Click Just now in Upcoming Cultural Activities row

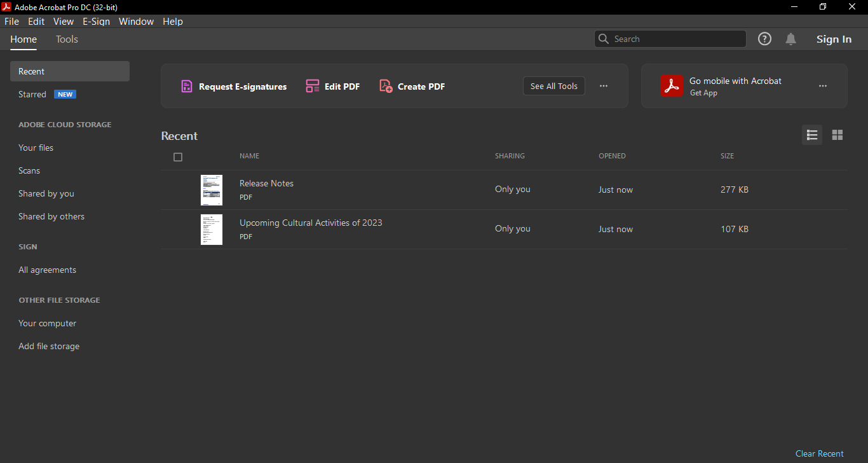coord(616,229)
